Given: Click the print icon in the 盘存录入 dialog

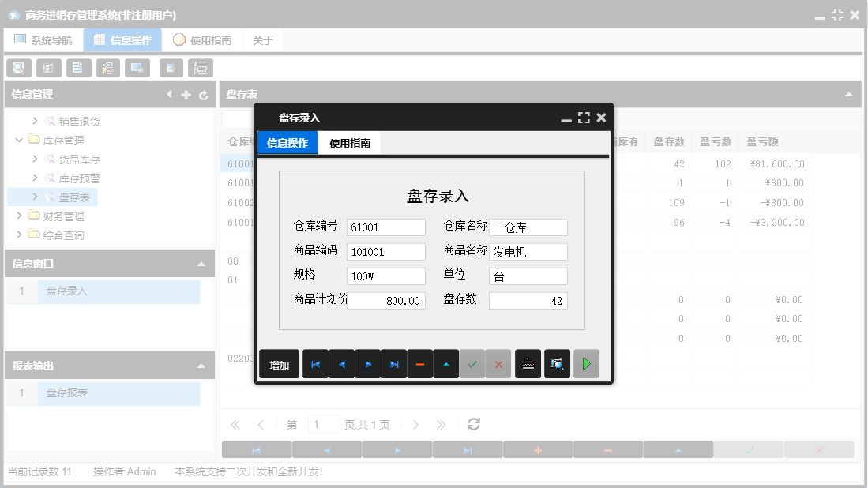Looking at the screenshot, I should click(528, 363).
